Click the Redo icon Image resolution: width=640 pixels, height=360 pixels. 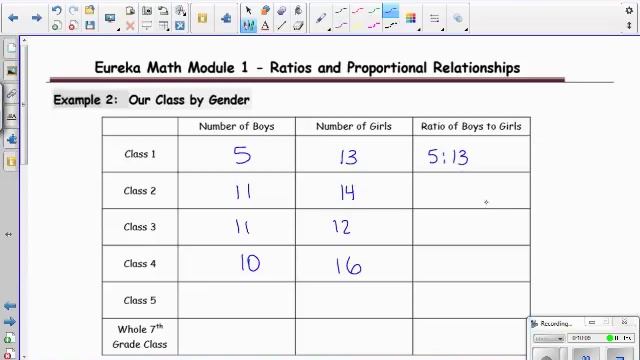[73, 10]
